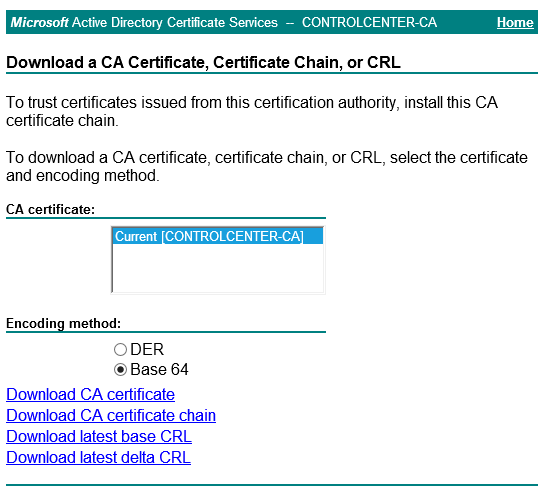Download CA certificate chain
This screenshot has height=497, width=547.
pos(111,415)
